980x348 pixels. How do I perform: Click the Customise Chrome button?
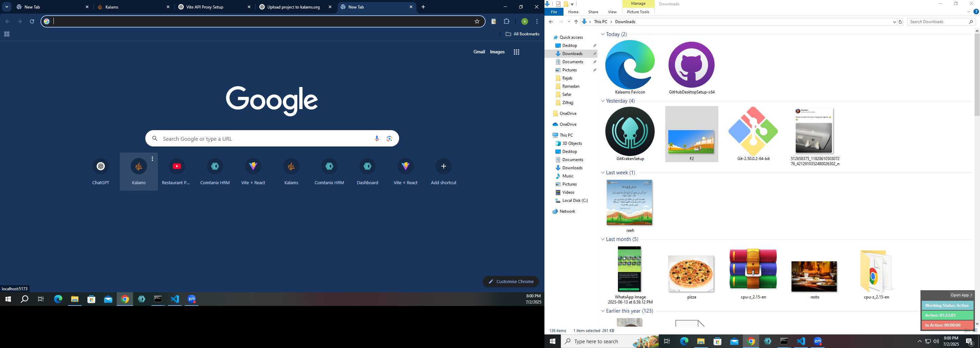511,281
